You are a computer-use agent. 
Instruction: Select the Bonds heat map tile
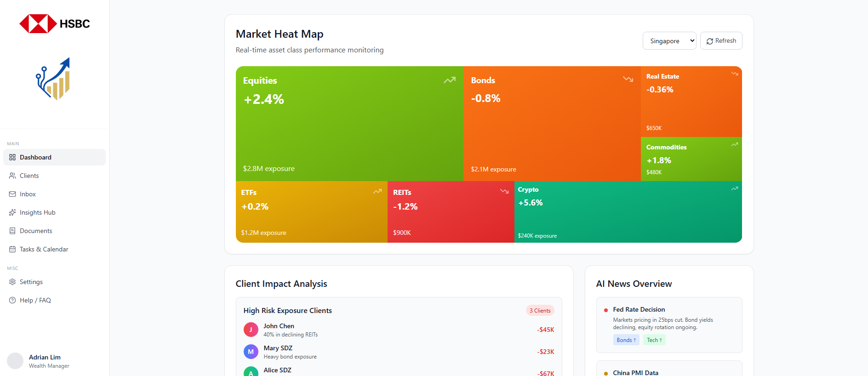pos(552,124)
